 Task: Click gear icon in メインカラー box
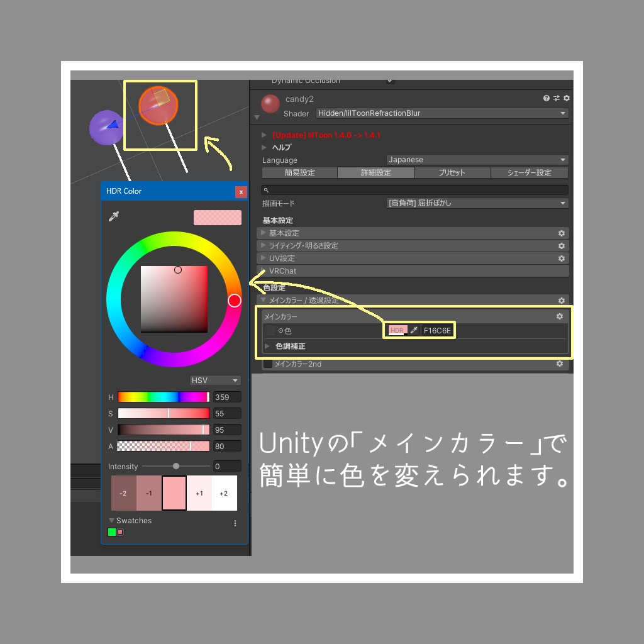(559, 316)
